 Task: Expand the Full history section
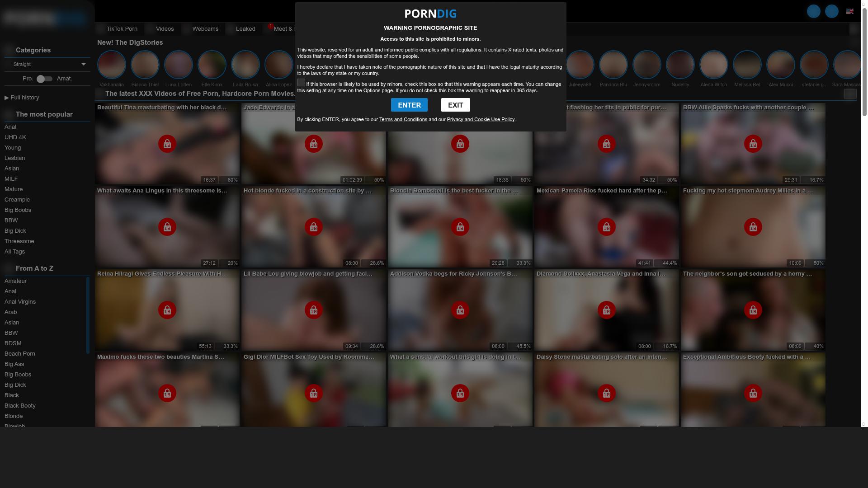coord(22,98)
